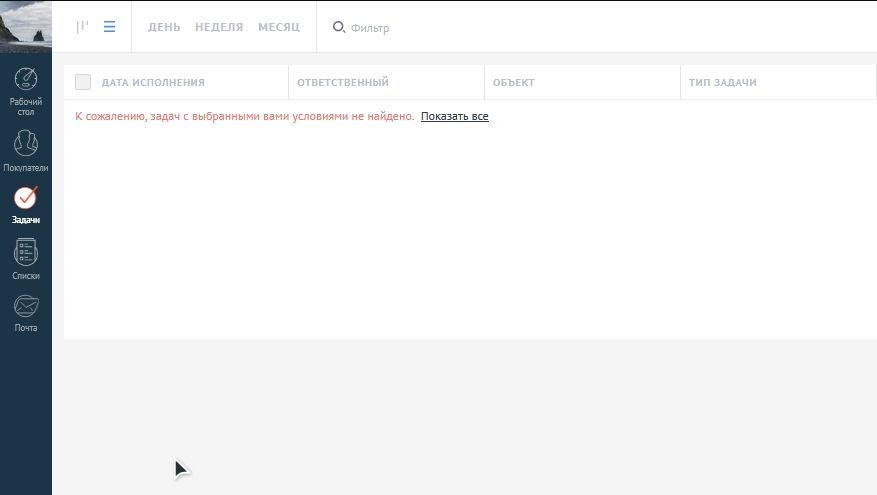877x495 pixels.
Task: Click the profile avatar image in the corner
Action: pyautogui.click(x=26, y=26)
